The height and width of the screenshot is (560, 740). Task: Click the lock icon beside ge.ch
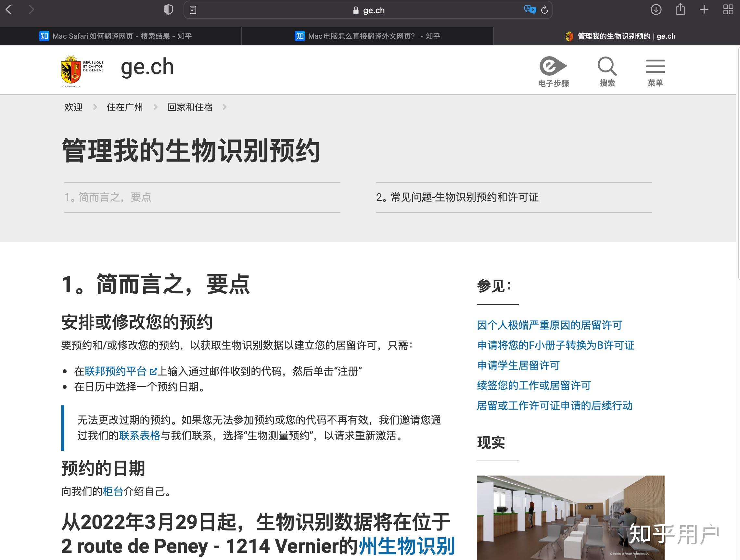click(x=356, y=10)
